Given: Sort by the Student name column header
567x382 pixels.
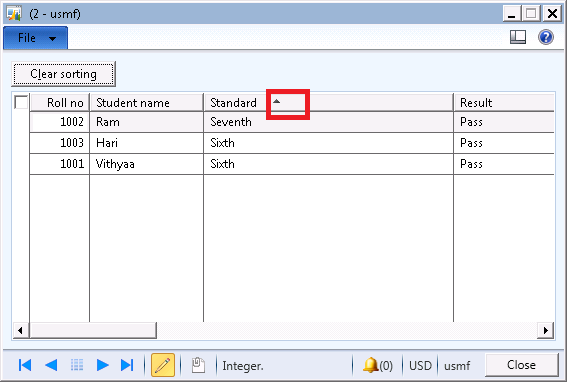Looking at the screenshot, I should click(146, 103).
